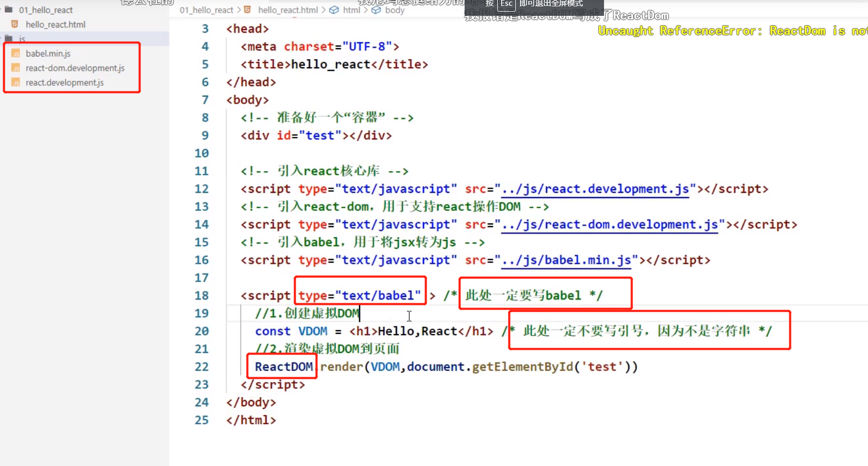Click the JS file icon beside react-dom.development.js
868x466 pixels.
pyautogui.click(x=16, y=68)
